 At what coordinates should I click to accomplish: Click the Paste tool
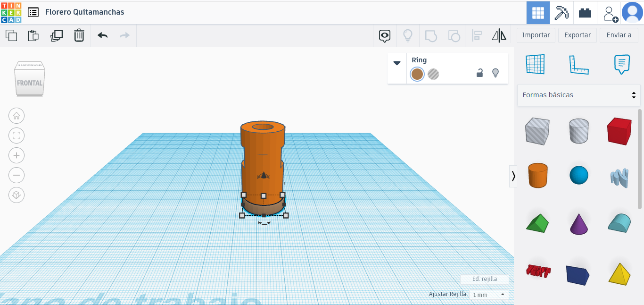click(33, 35)
